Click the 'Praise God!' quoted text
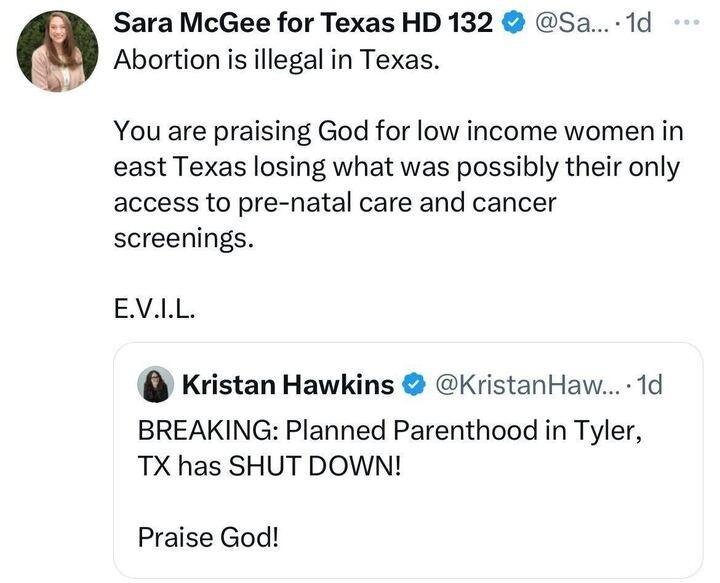Screen dimensions: 720x583 209,538
